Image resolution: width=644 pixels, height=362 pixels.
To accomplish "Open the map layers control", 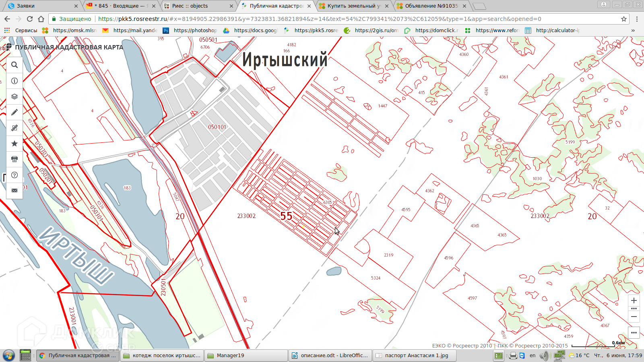I will (x=14, y=97).
